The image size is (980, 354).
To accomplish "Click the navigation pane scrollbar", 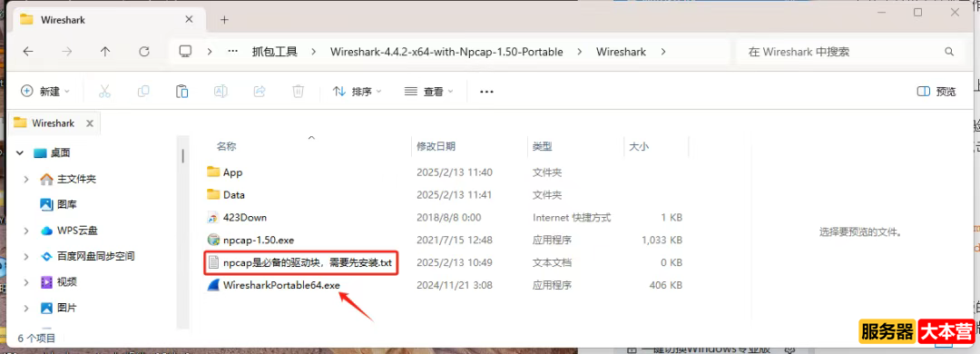I will point(182,156).
